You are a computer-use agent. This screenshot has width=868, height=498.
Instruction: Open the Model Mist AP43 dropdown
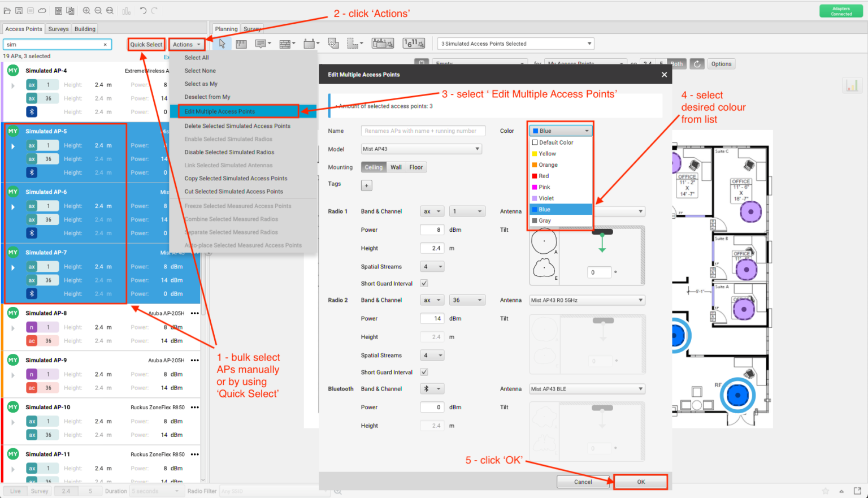(421, 149)
